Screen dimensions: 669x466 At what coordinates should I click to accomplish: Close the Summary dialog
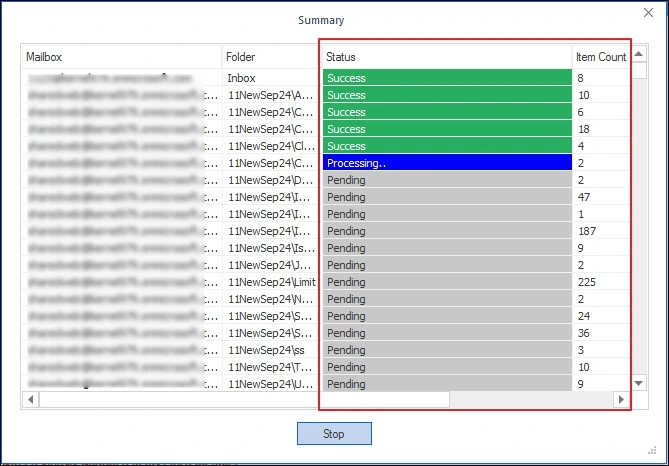click(648, 13)
